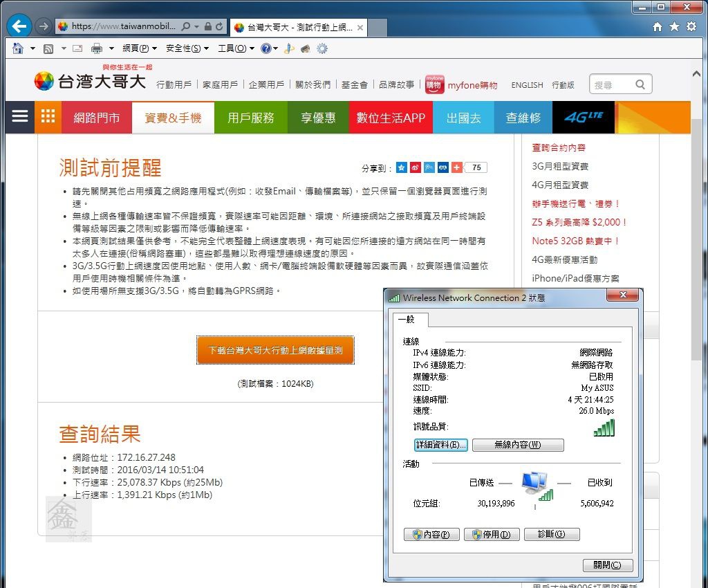Click the 詳細資料(E)... button
The height and width of the screenshot is (588, 708).
coord(440,445)
